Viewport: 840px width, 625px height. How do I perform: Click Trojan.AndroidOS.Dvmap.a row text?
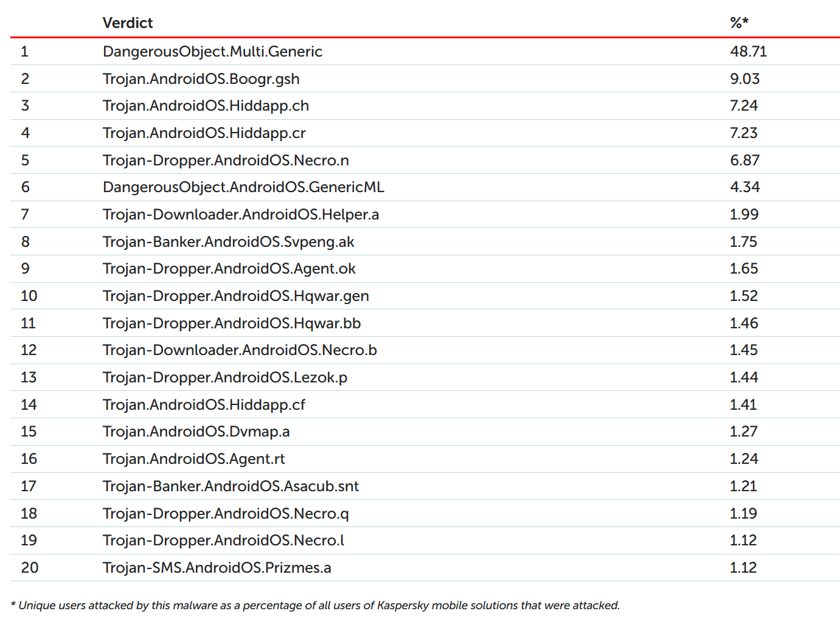tap(196, 432)
